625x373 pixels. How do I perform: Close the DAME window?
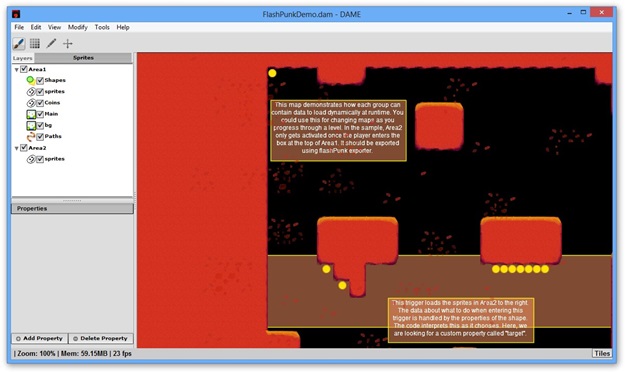601,13
